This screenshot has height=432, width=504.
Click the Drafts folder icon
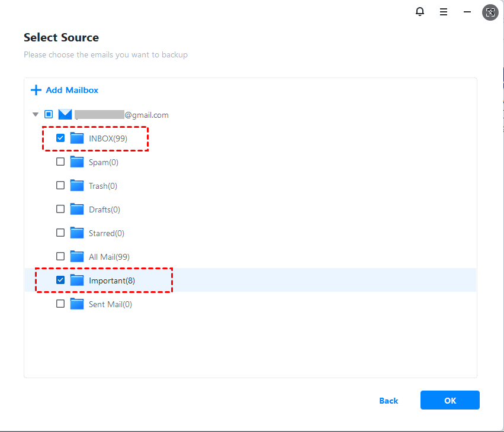pyautogui.click(x=77, y=209)
